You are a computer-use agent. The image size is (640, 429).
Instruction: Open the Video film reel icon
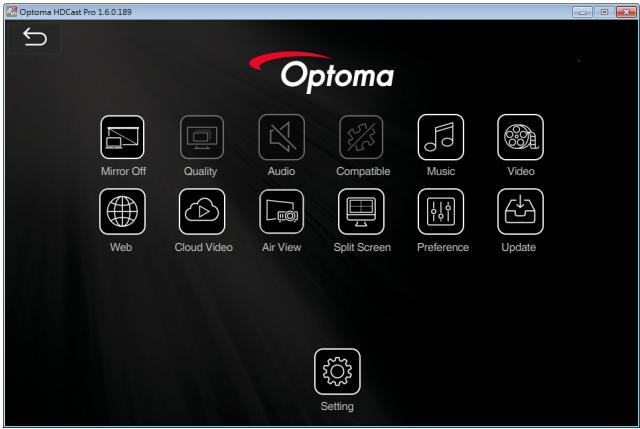click(x=520, y=137)
